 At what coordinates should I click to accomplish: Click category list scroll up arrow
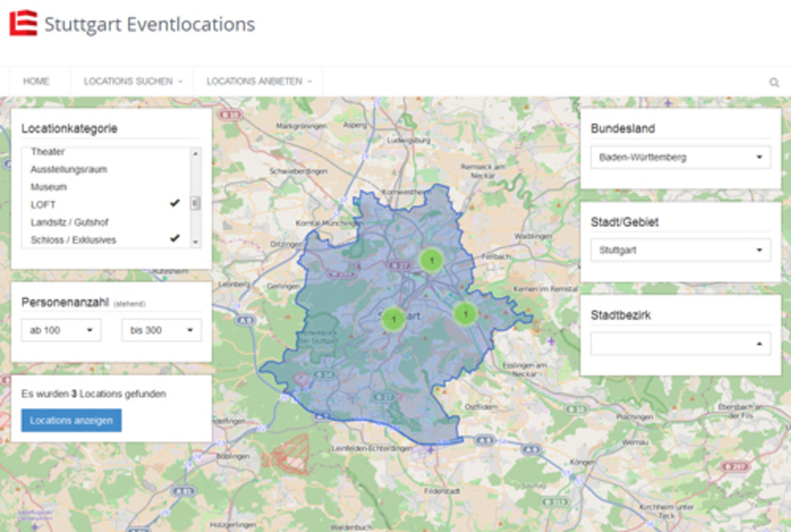[x=196, y=154]
